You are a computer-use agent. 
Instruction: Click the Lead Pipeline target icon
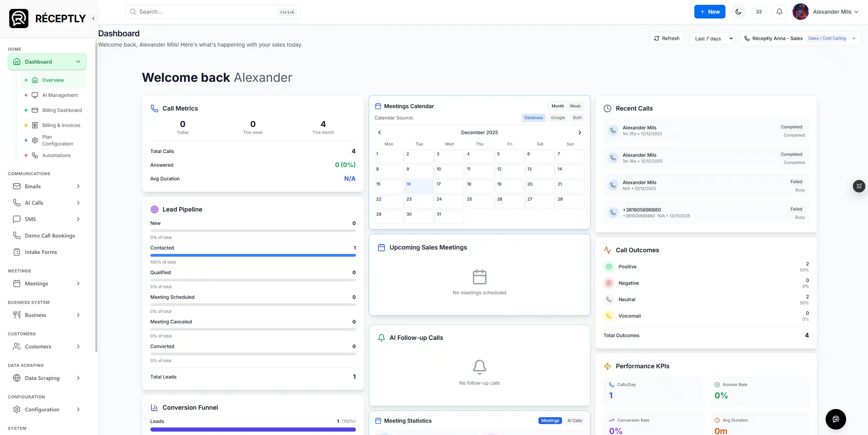[x=155, y=209]
